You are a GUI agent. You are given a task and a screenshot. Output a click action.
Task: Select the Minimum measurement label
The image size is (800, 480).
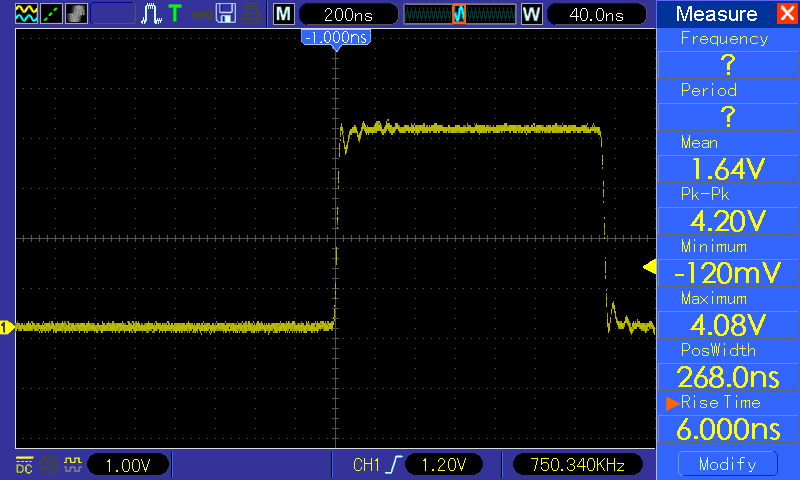[x=714, y=247]
